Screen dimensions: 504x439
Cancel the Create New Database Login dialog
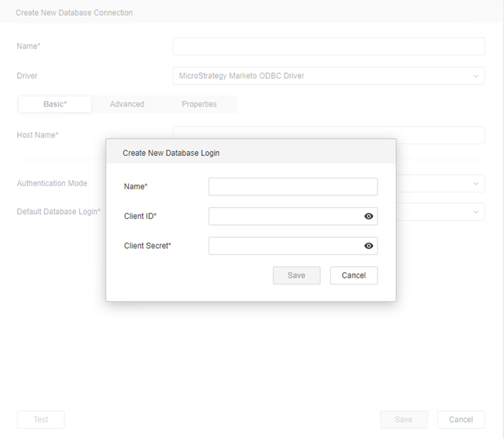pyautogui.click(x=354, y=275)
